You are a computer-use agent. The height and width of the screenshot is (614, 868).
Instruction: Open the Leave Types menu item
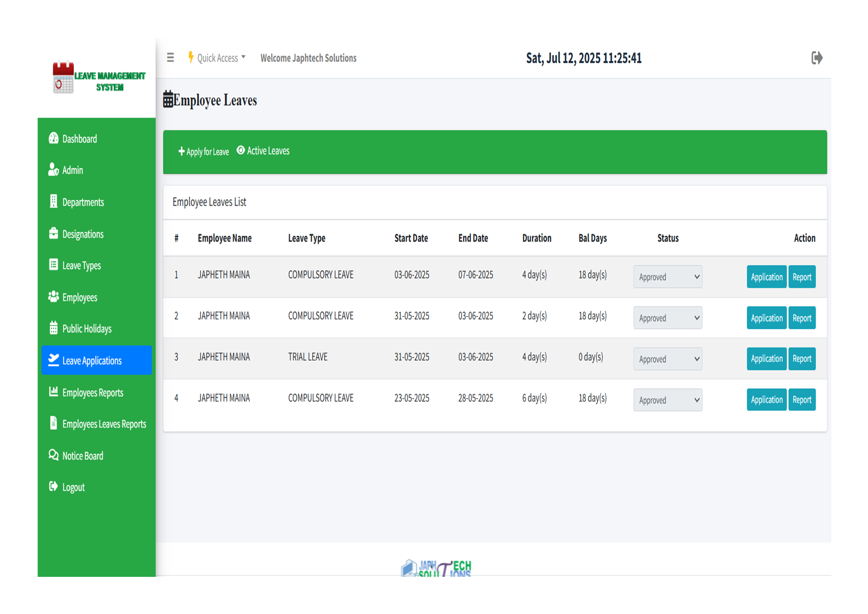tap(96, 265)
